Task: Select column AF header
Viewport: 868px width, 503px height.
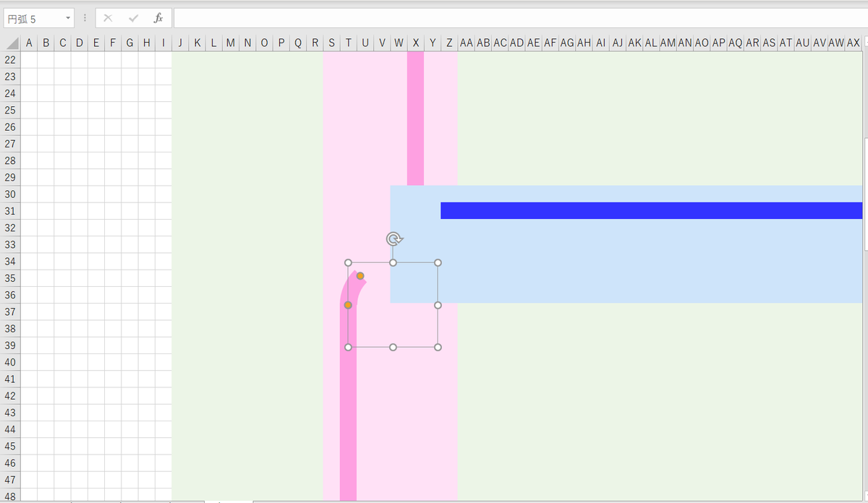Action: [x=550, y=43]
